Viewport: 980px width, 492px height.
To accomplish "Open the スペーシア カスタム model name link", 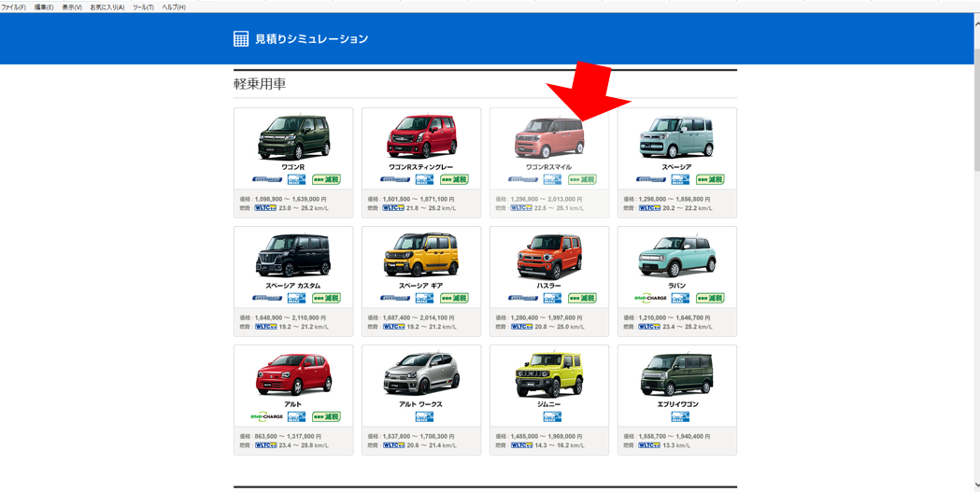I will 293,286.
